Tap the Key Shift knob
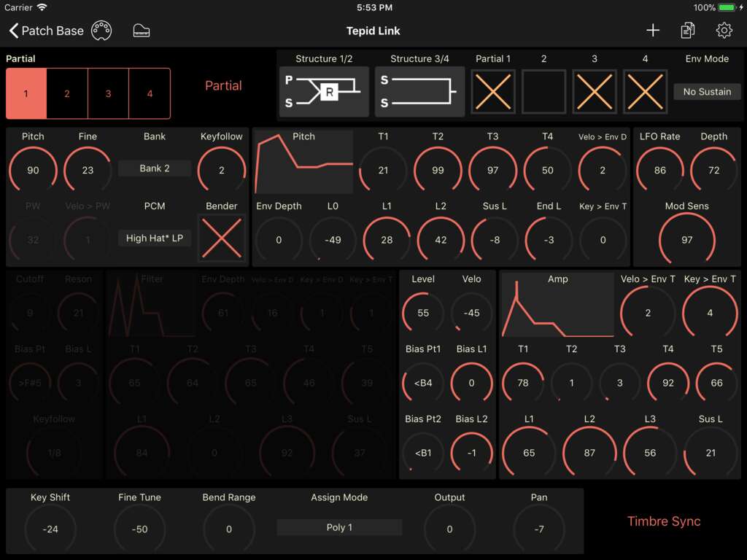747x560 pixels. [x=50, y=529]
